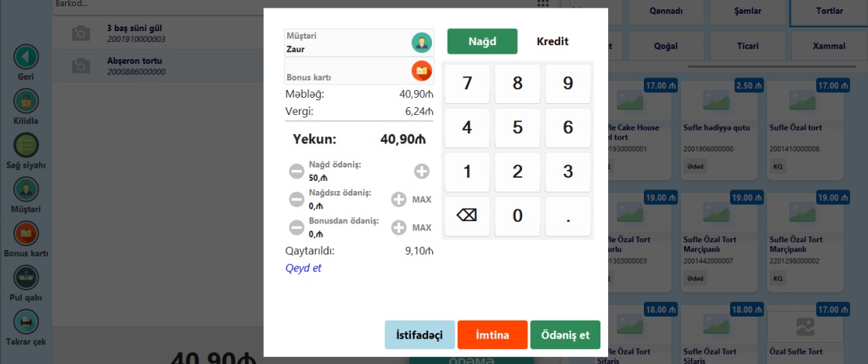Click the Geri back arrow icon
Viewport: 868px width, 364px height.
point(26,57)
